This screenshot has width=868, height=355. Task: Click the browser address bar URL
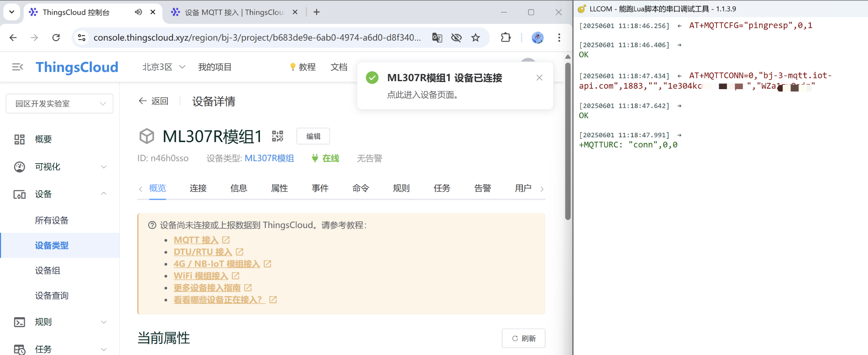pyautogui.click(x=257, y=37)
